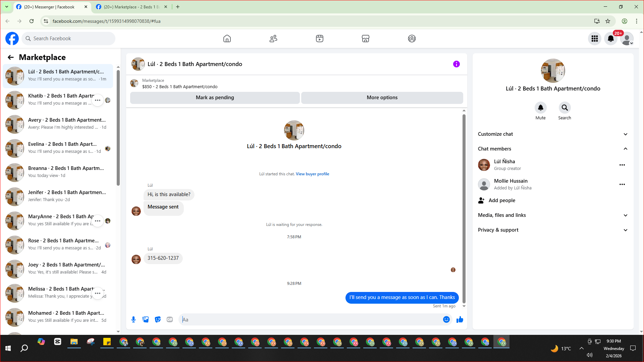Open the View buyer profile link
Screen dimensions: 644x362
click(x=312, y=174)
